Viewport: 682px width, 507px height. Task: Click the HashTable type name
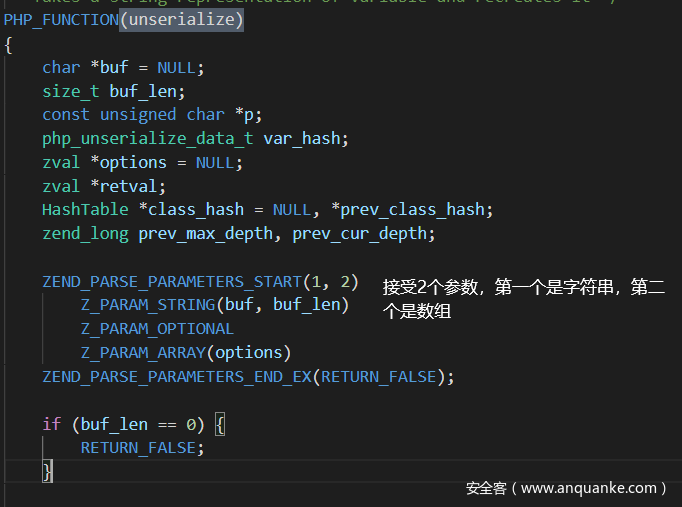coord(85,209)
